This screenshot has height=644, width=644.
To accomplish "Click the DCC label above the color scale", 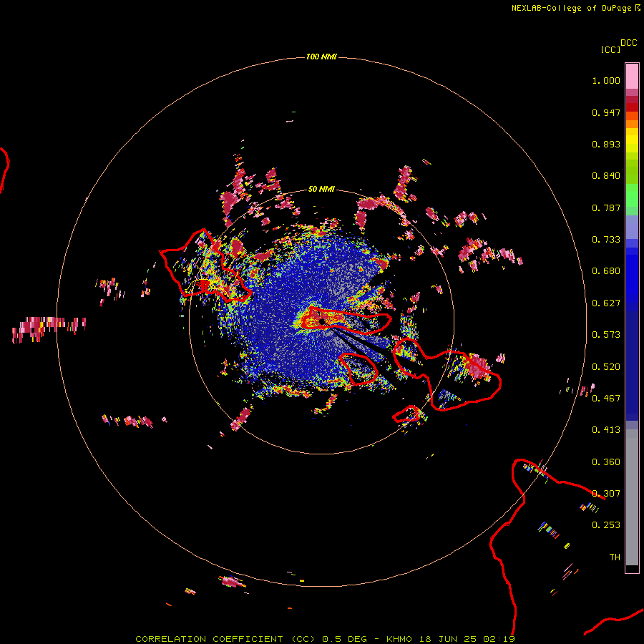I will [x=629, y=43].
